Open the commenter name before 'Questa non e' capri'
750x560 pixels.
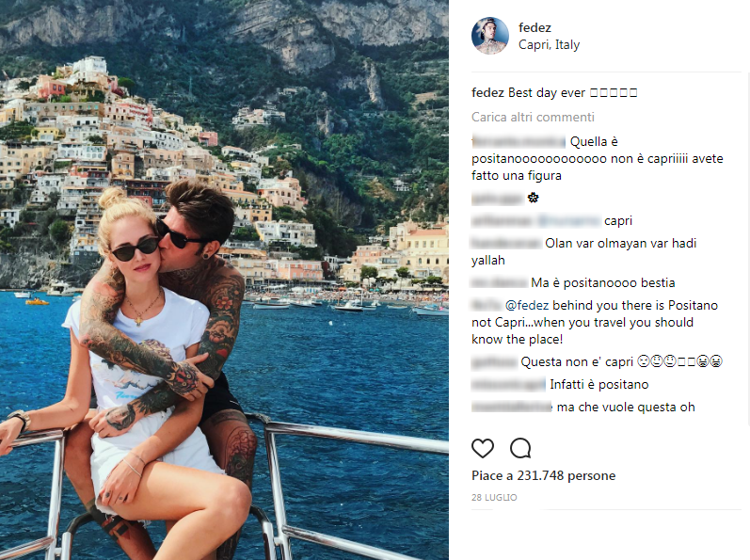pos(495,362)
